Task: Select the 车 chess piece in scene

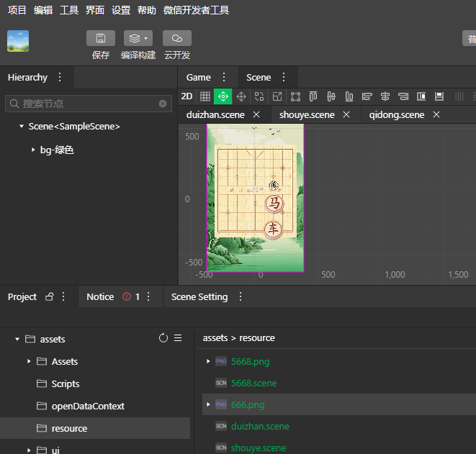Action: (273, 230)
